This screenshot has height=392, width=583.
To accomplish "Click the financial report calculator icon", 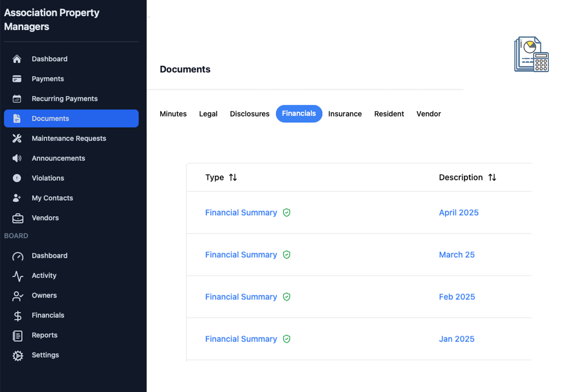I will pyautogui.click(x=531, y=54).
